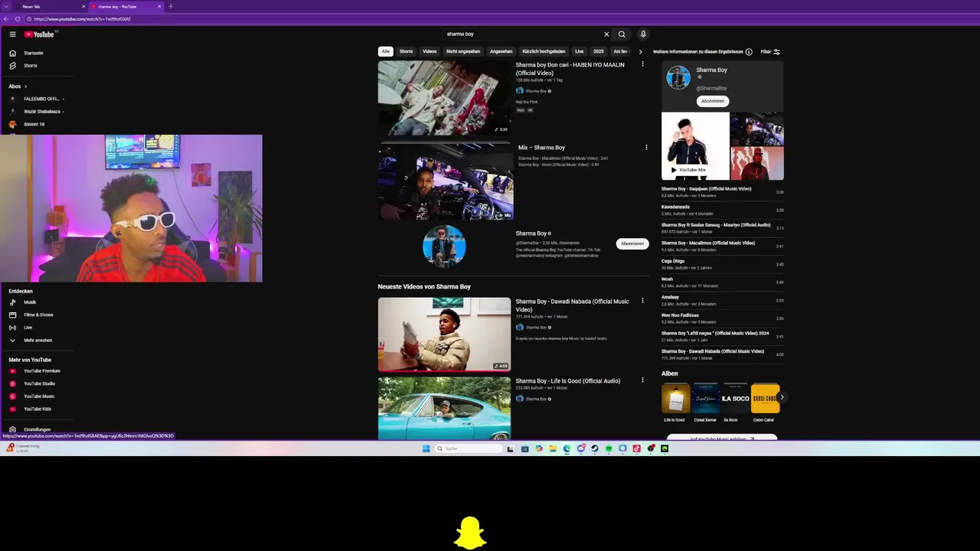
Task: Select the Videos filter chip
Action: click(x=430, y=51)
